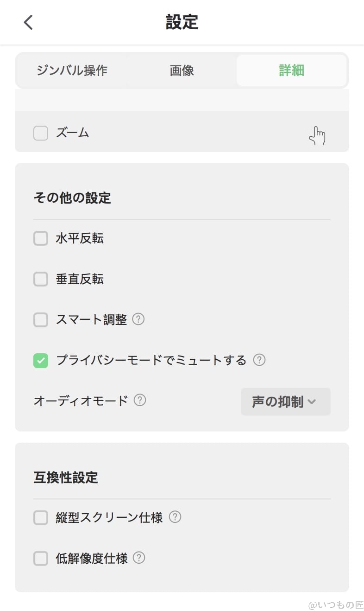Click the 垂直反転 label text
The image size is (364, 611).
click(80, 279)
